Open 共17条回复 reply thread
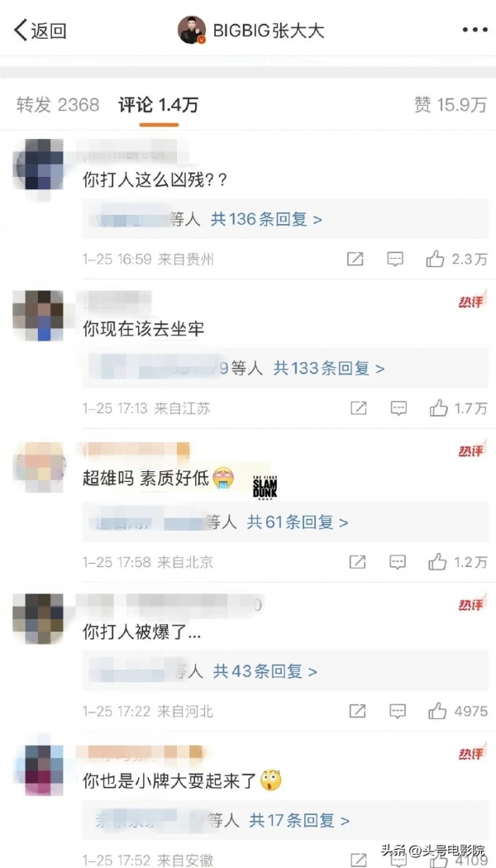This screenshot has height=868, width=496. click(x=299, y=820)
